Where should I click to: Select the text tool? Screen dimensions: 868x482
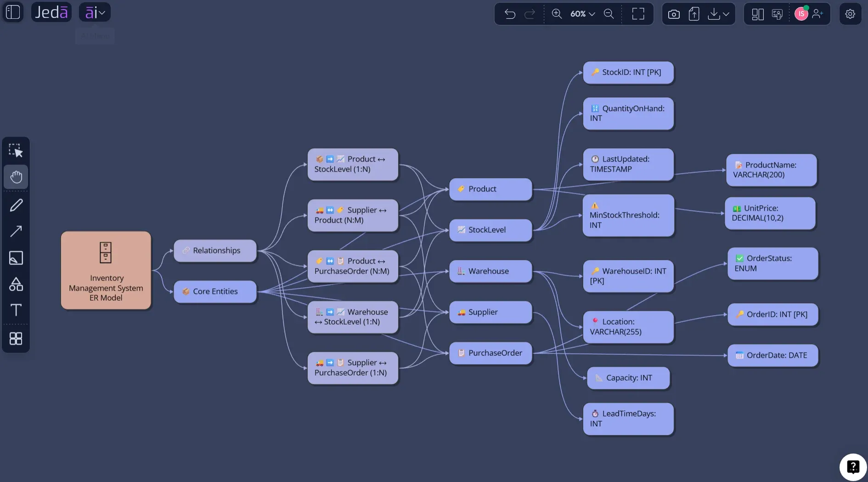(16, 310)
